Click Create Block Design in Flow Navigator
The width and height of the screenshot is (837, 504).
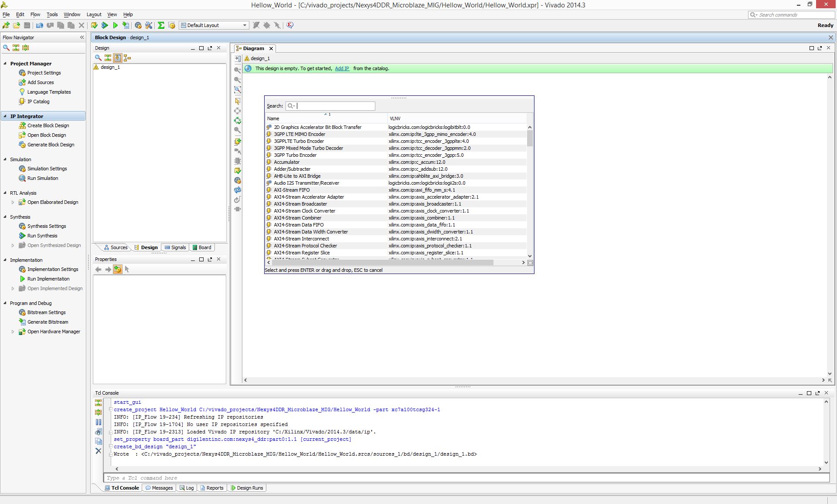48,125
